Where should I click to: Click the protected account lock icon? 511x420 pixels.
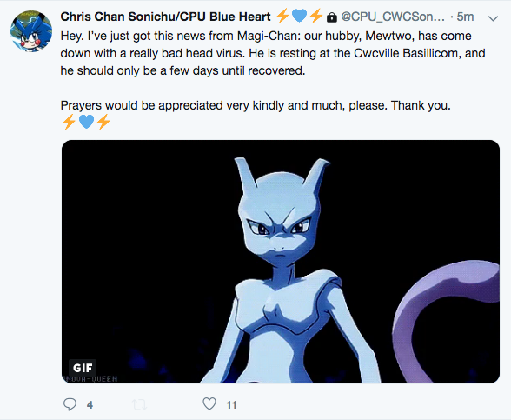click(x=332, y=17)
